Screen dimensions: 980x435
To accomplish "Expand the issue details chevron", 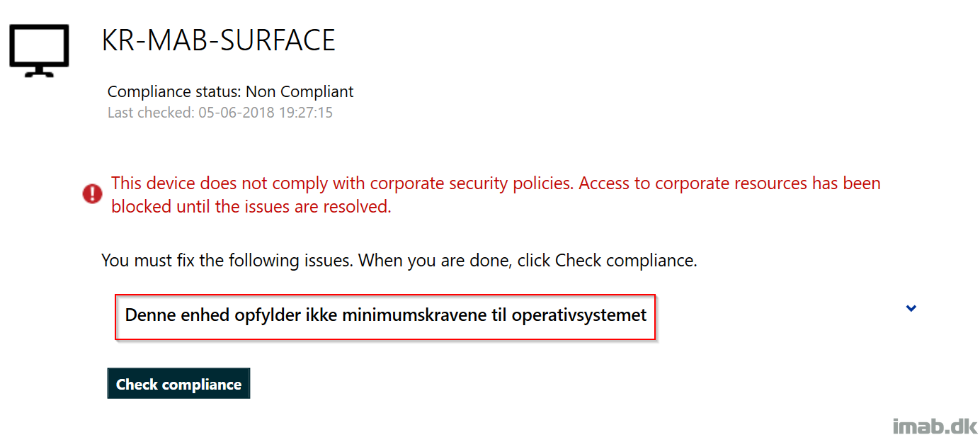I will coord(911,308).
